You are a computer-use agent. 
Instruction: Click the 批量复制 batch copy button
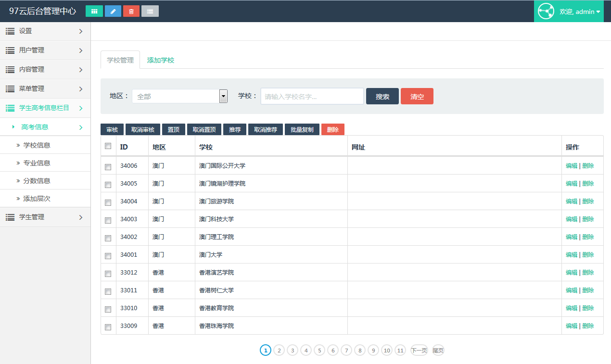(302, 129)
